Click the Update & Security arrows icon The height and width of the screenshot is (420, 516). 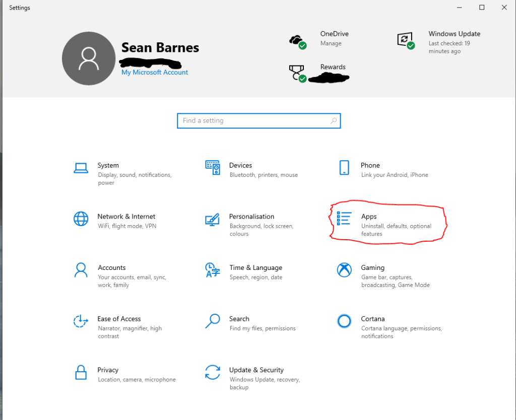(x=212, y=372)
